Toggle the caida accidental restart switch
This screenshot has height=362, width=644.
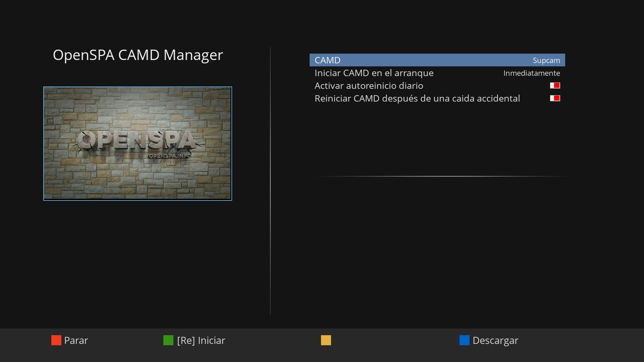(x=555, y=98)
